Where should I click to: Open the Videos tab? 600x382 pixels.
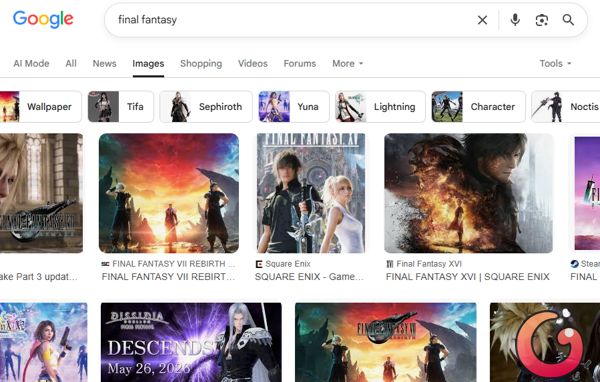tap(253, 64)
